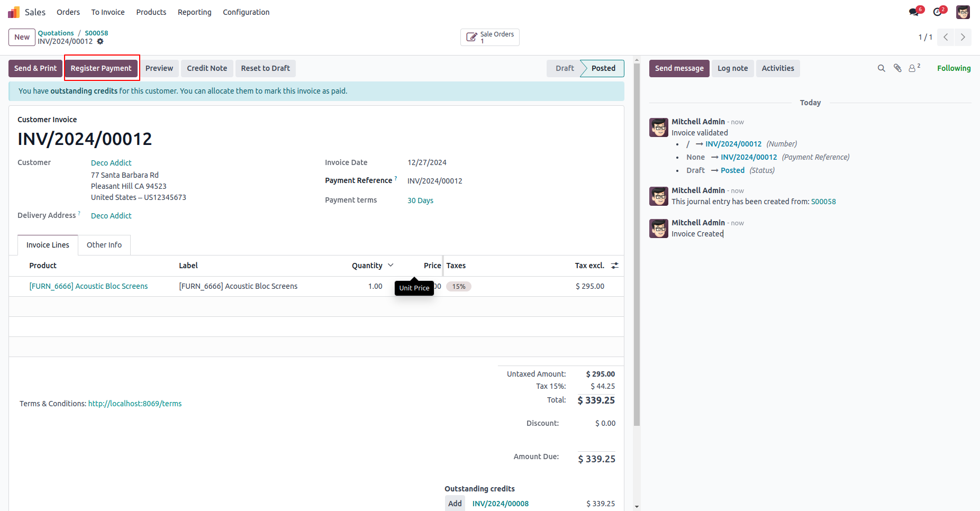The image size is (980, 511).
Task: Click the Tax excl. column header
Action: 589,266
